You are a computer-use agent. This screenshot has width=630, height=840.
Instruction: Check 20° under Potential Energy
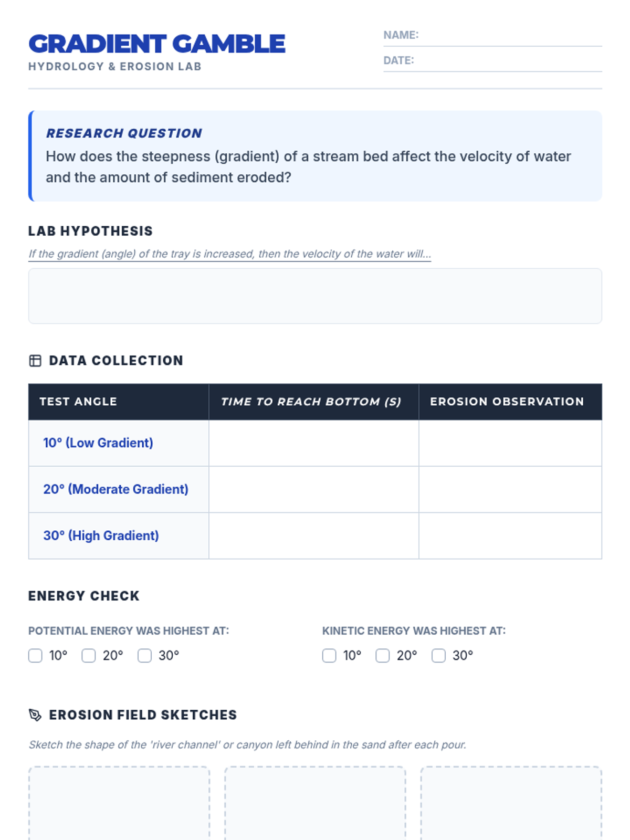click(x=89, y=656)
